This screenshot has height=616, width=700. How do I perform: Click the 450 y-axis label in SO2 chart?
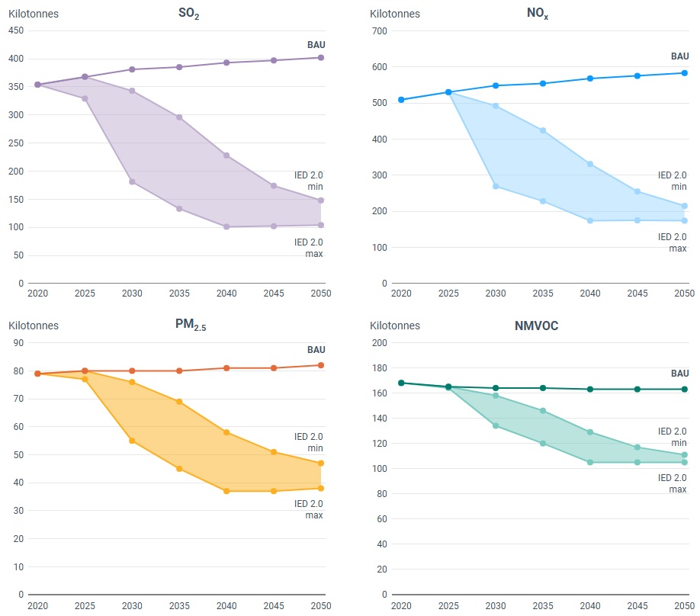tap(16, 30)
